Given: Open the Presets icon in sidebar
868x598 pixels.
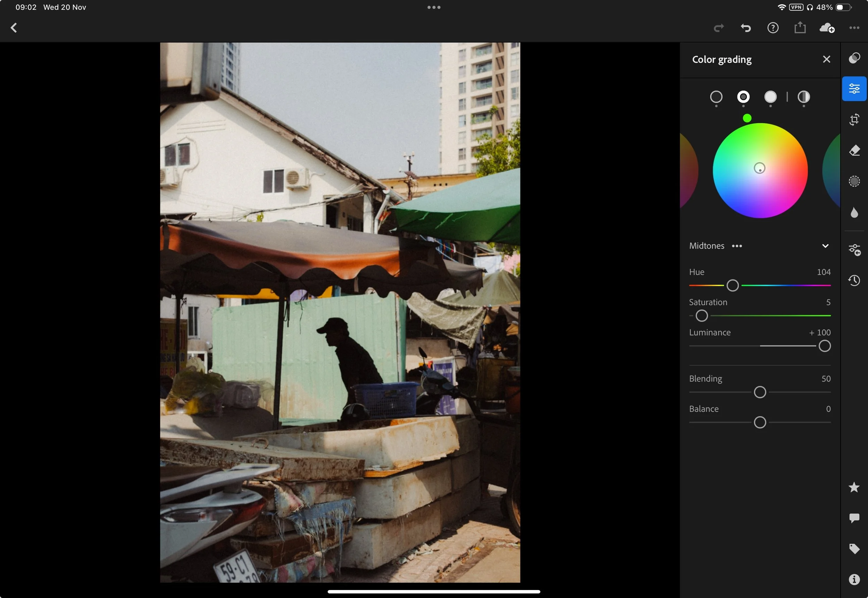Looking at the screenshot, I should [x=854, y=58].
